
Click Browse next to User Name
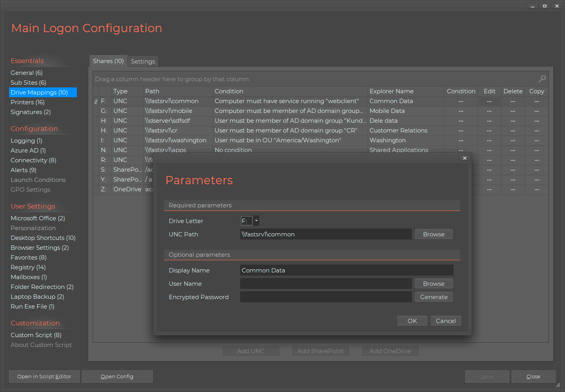pos(434,283)
